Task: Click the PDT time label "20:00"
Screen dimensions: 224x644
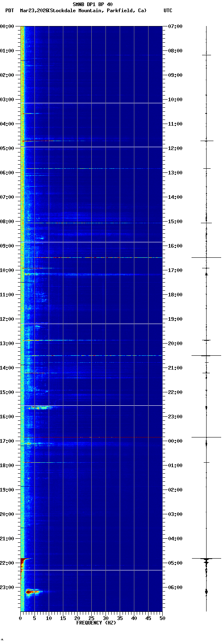Action: (7, 514)
